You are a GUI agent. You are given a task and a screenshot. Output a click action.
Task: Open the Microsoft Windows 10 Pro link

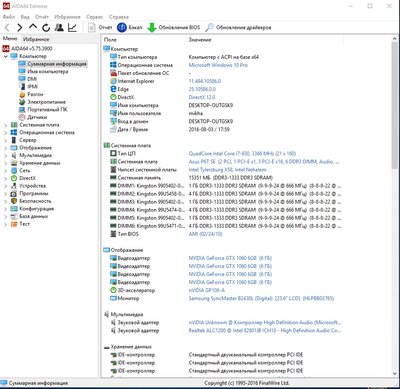[218, 65]
